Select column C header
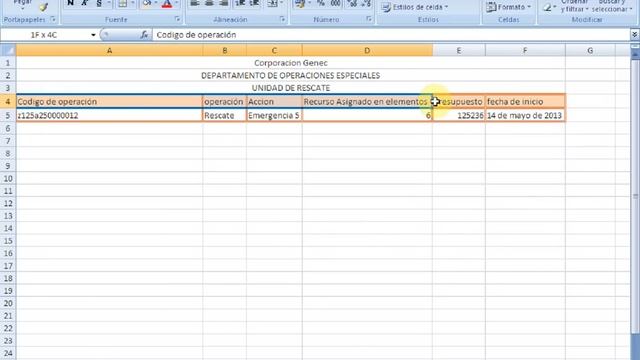The height and width of the screenshot is (360, 640). [x=274, y=50]
